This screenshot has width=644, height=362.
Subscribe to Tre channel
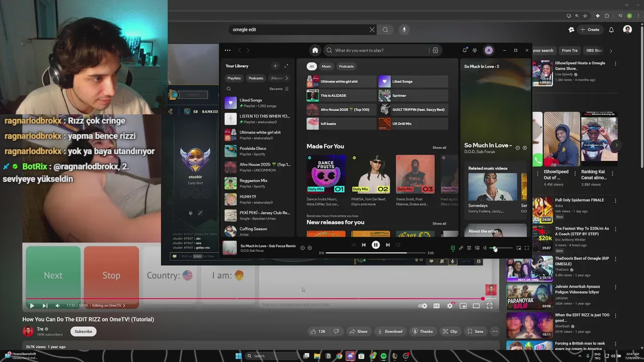84,331
